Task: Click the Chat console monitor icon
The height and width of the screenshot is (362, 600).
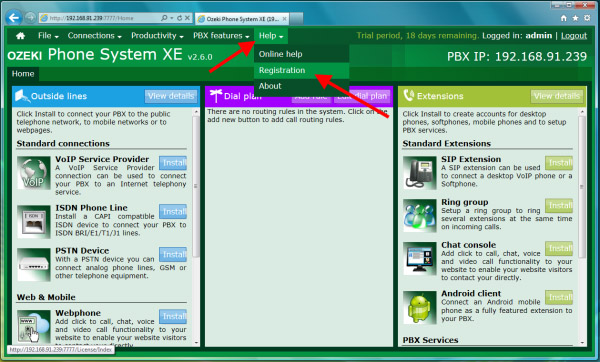Action: click(420, 259)
